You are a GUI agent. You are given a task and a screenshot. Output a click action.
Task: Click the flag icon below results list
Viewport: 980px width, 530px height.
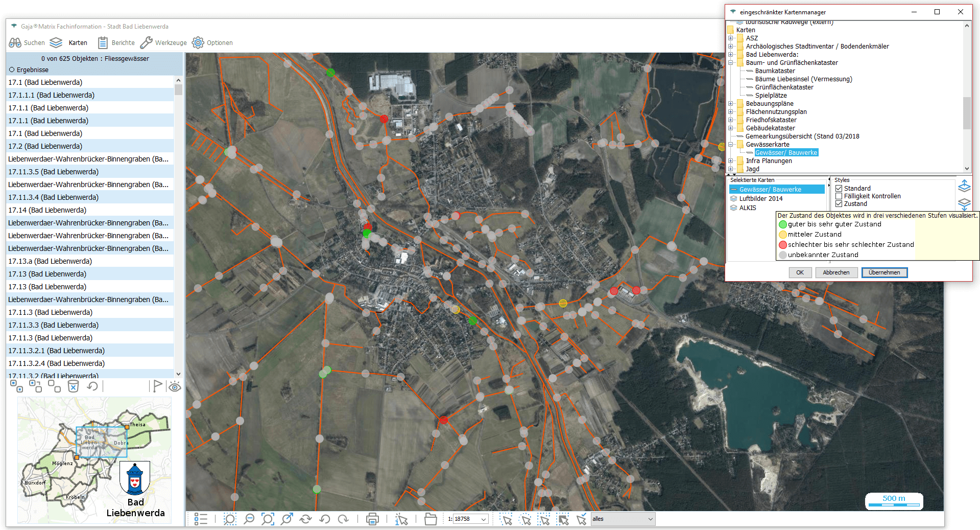157,386
